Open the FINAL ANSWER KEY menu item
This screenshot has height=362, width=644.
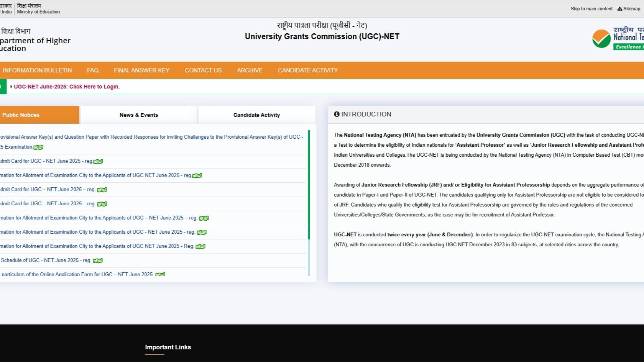(x=141, y=70)
